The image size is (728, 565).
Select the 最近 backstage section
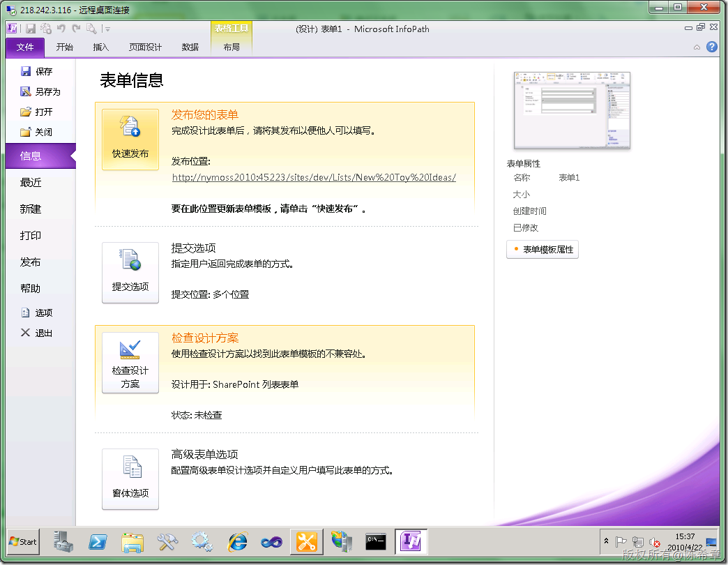(x=31, y=183)
